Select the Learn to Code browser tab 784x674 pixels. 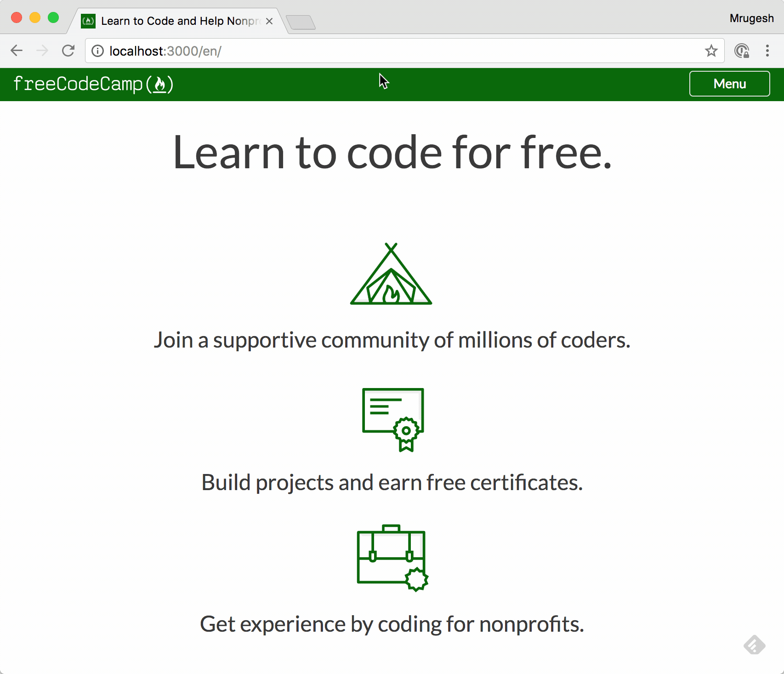[x=175, y=21]
